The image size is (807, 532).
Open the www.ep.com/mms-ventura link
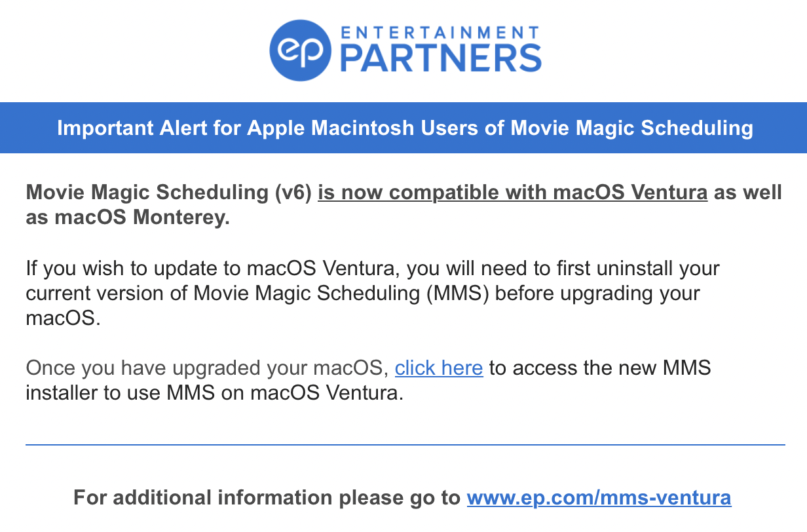[x=599, y=497]
